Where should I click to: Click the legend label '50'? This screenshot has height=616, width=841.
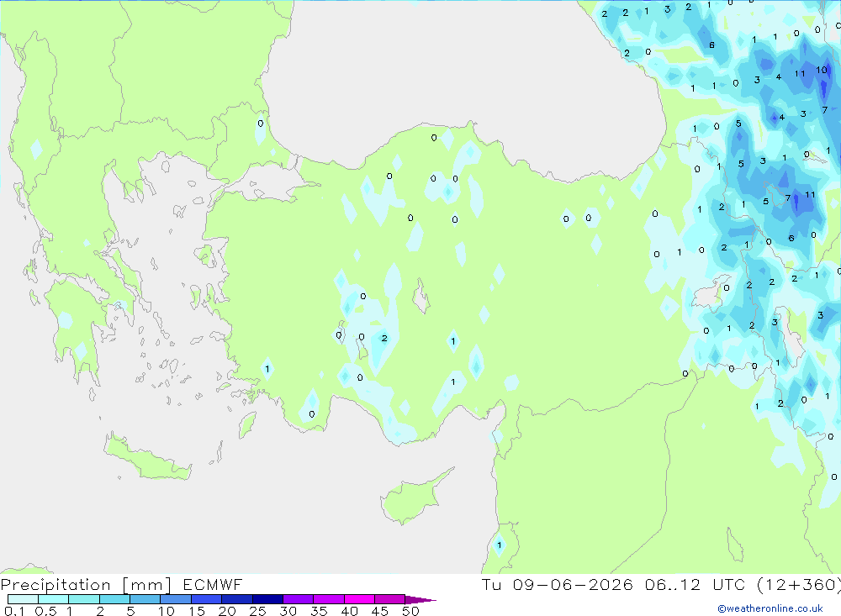point(410,611)
